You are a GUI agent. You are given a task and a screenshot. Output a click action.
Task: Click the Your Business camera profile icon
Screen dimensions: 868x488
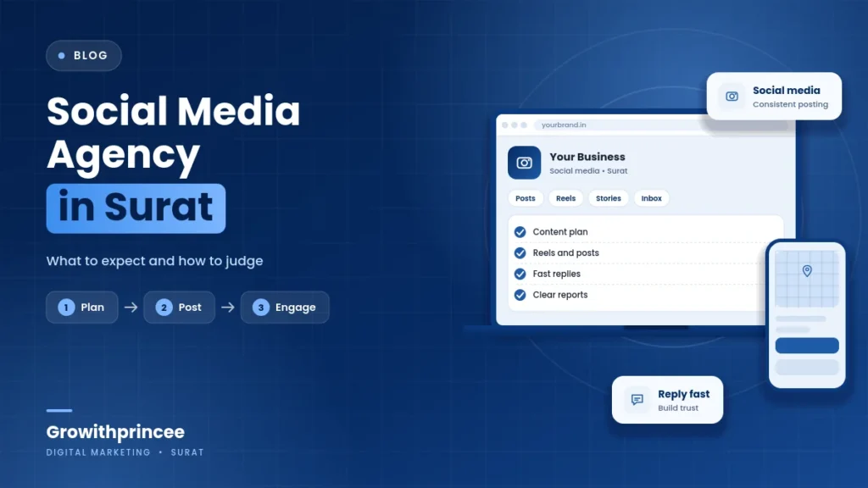click(524, 163)
